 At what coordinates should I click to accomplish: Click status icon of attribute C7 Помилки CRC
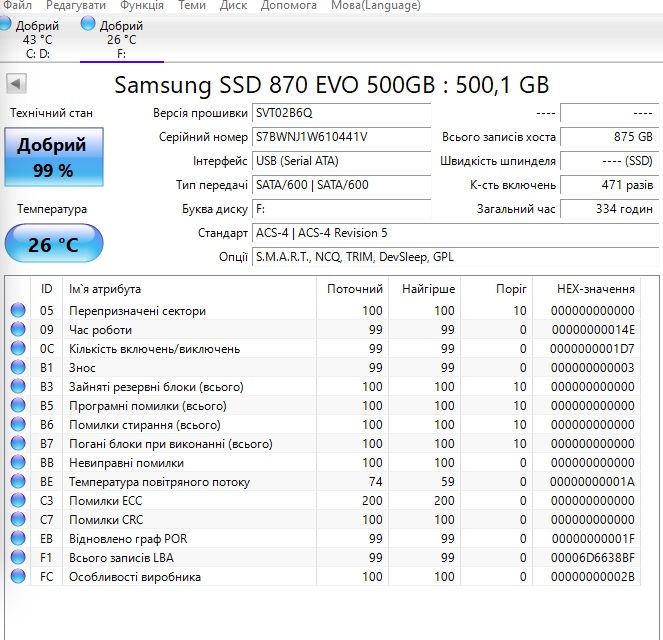(x=18, y=520)
